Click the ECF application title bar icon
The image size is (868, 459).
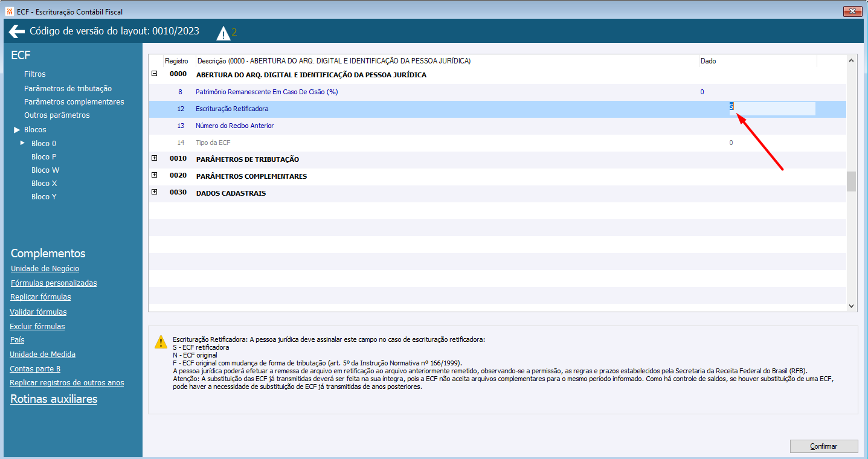tap(9, 11)
